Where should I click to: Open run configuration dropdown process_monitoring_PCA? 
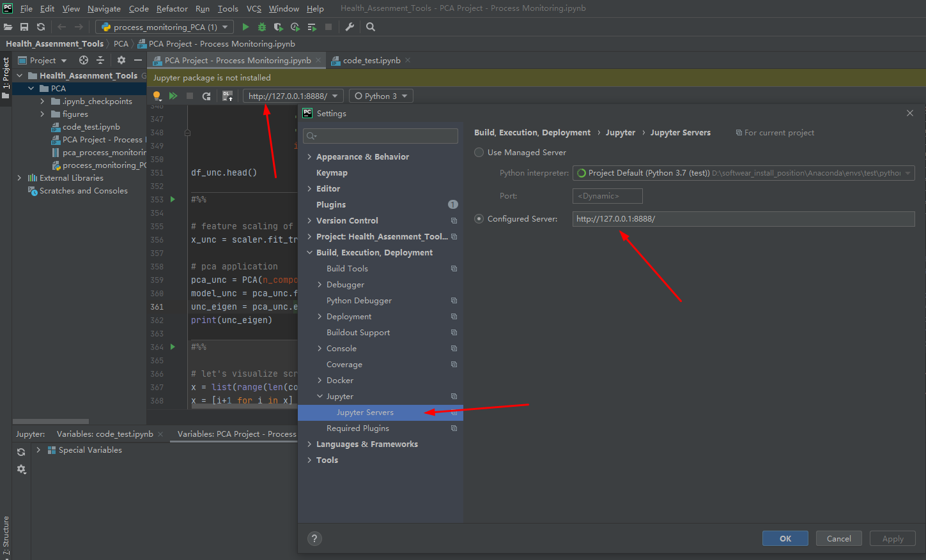point(165,27)
